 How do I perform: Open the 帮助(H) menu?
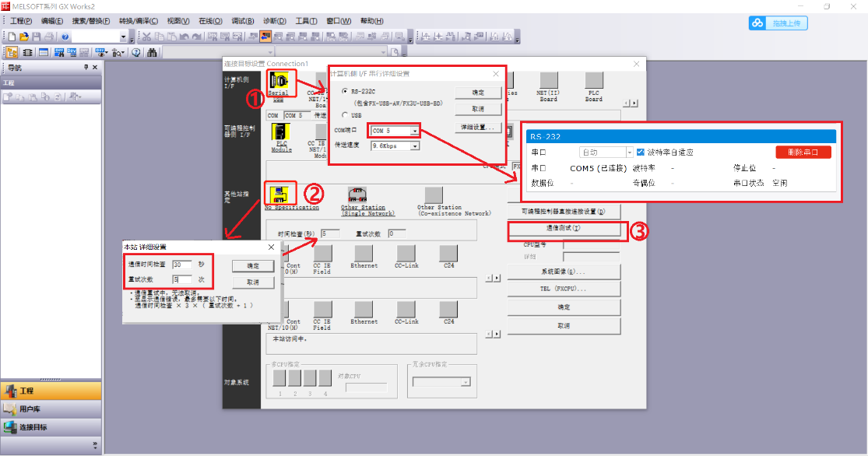tap(372, 21)
